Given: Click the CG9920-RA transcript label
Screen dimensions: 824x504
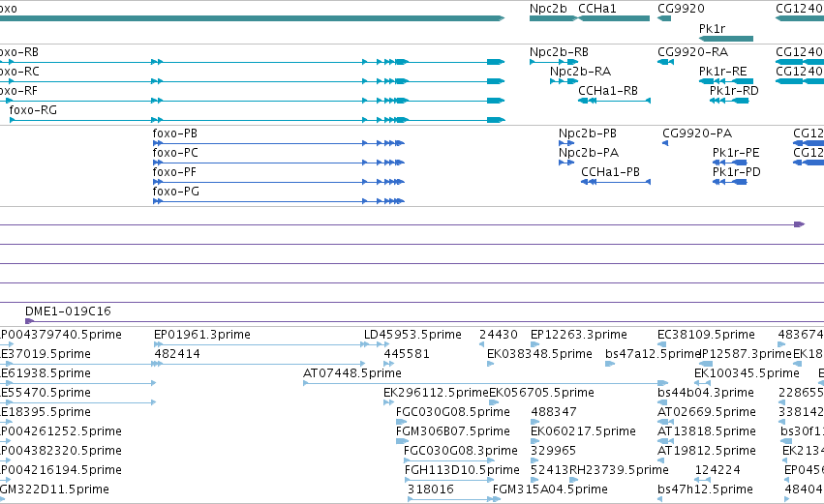Looking at the screenshot, I should (692, 52).
